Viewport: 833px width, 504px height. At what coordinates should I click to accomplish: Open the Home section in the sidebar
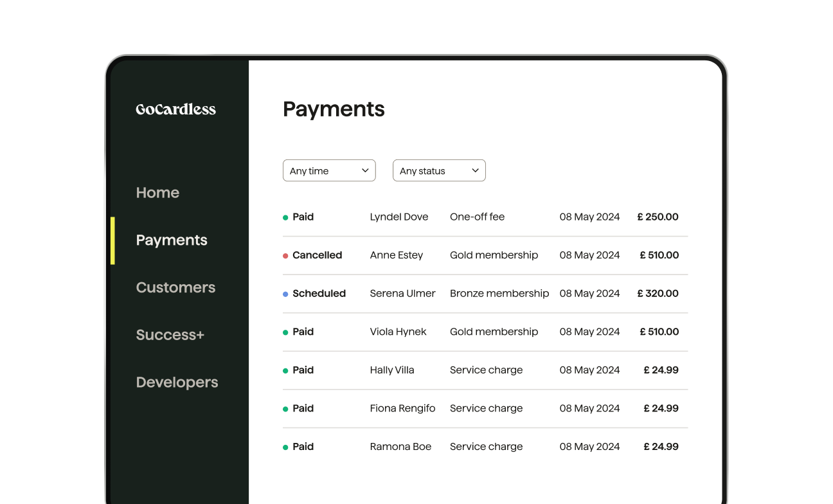coord(157,193)
